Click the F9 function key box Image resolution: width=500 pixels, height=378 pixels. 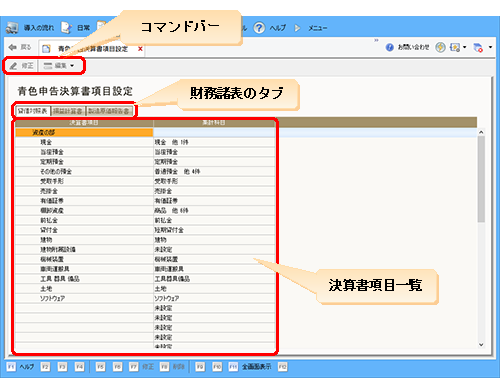(x=200, y=367)
